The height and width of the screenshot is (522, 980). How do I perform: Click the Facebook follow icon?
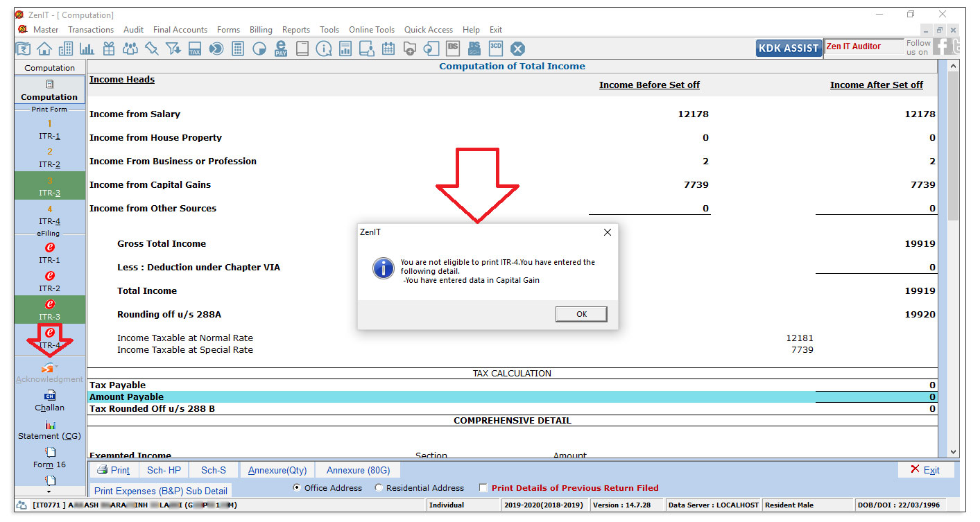pyautogui.click(x=943, y=46)
